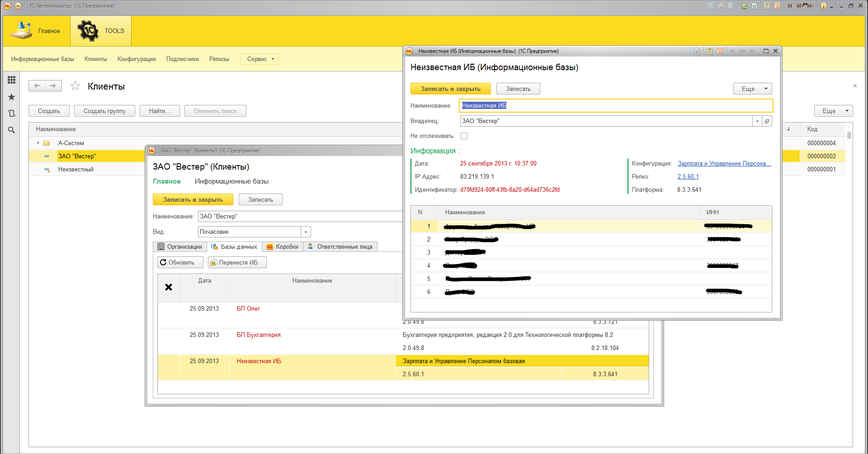This screenshot has height=454, width=868.
Task: Open the information (i) icon in main title bar
Action: click(x=823, y=6)
